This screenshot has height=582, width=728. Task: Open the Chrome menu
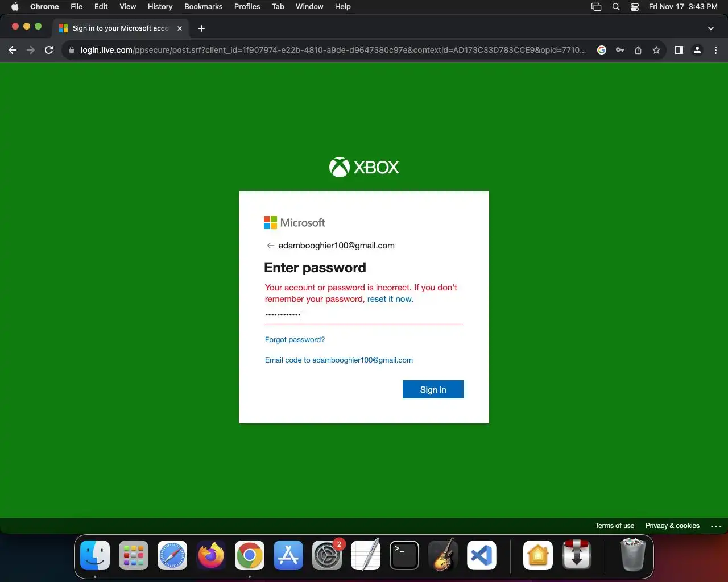44,7
